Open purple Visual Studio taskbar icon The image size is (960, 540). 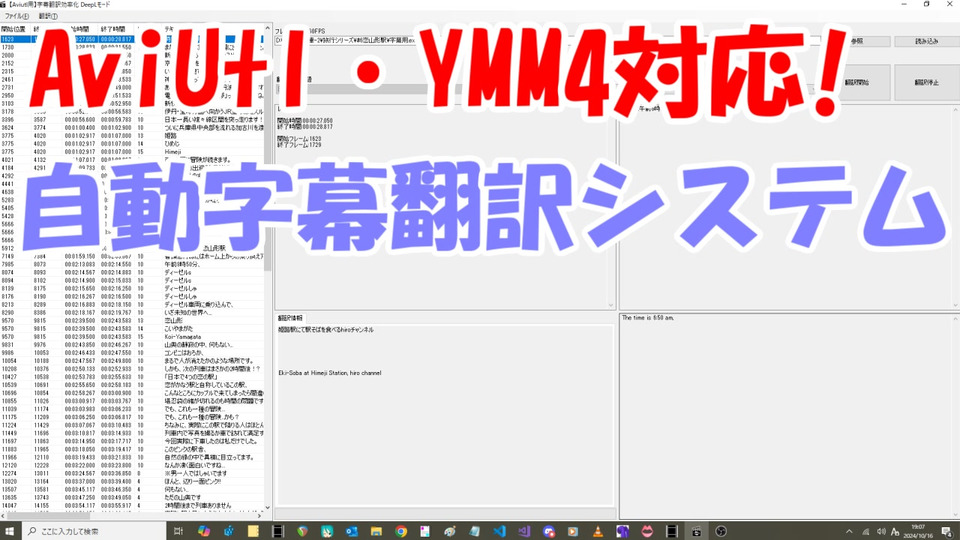point(524,531)
